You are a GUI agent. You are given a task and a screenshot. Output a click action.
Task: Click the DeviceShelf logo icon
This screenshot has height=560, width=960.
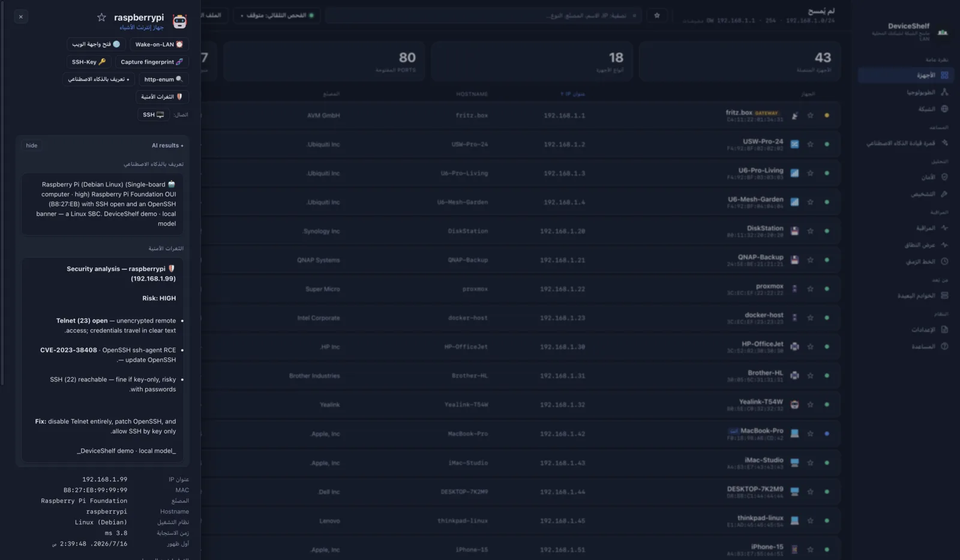coord(943,32)
